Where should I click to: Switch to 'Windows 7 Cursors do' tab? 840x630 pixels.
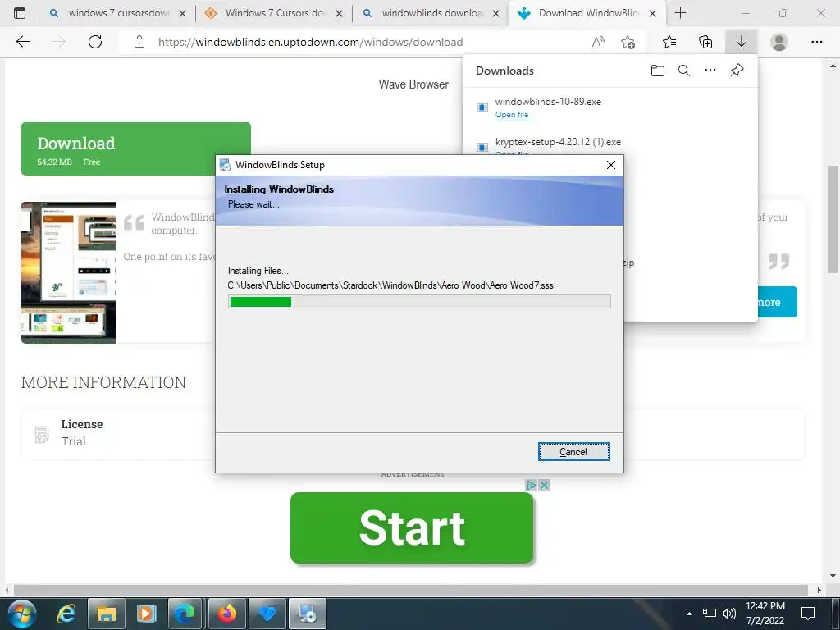276,13
